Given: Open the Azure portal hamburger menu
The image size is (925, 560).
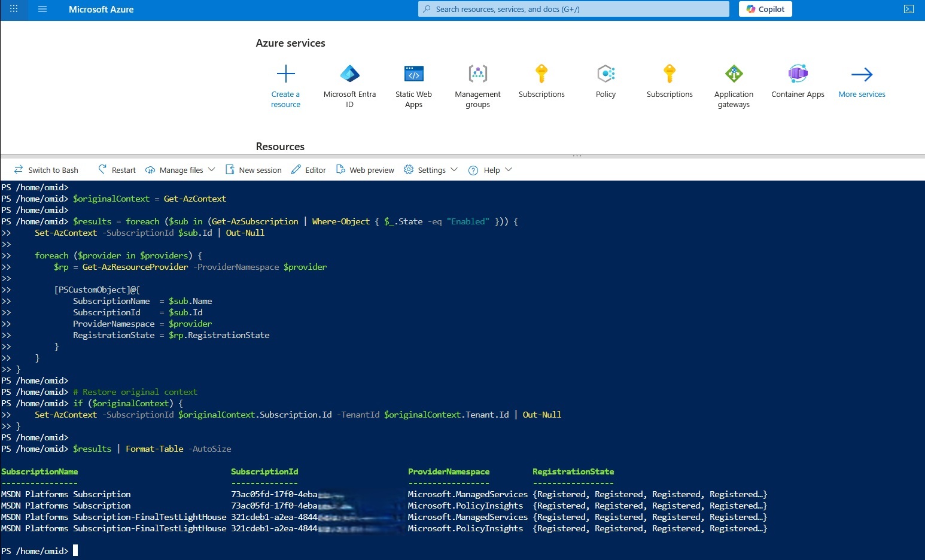Looking at the screenshot, I should point(41,9).
